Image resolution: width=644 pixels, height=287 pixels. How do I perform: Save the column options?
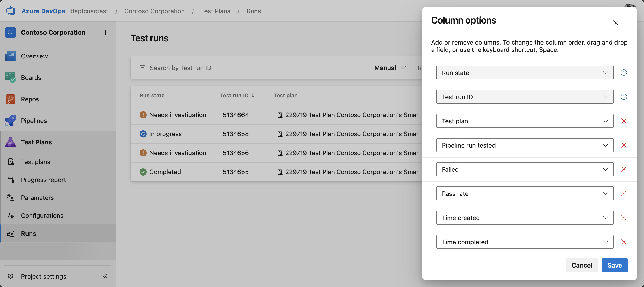(x=615, y=265)
